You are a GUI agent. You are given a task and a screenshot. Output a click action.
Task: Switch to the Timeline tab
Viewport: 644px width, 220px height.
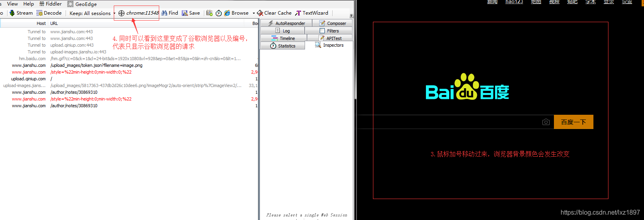pyautogui.click(x=283, y=38)
